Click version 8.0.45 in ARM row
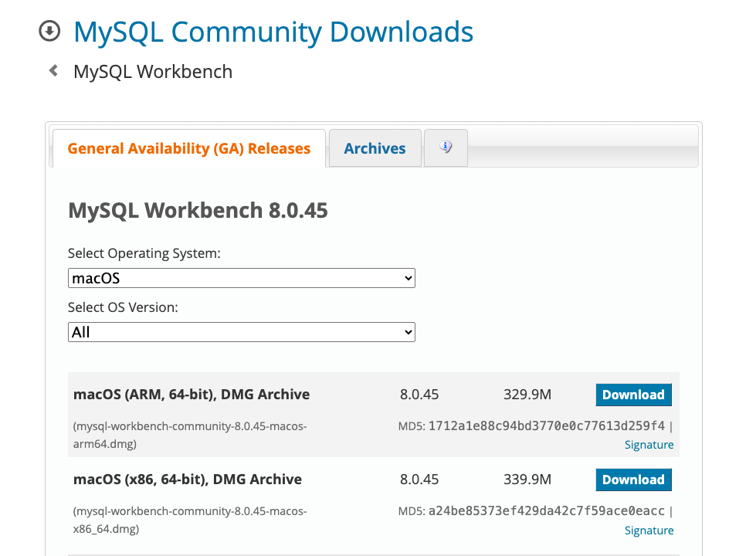This screenshot has height=556, width=756. pos(419,395)
